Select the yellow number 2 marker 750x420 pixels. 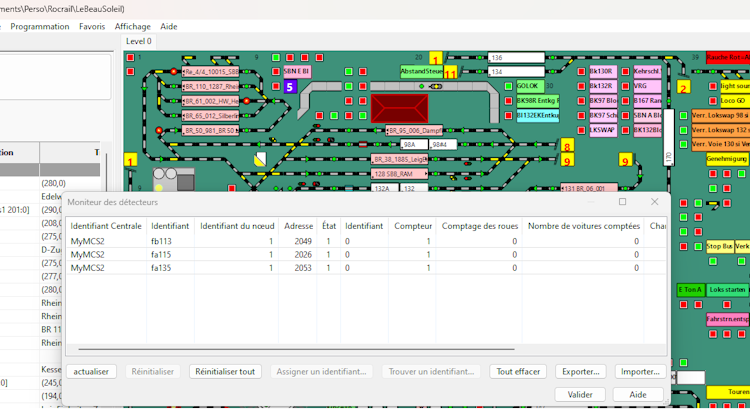684,87
